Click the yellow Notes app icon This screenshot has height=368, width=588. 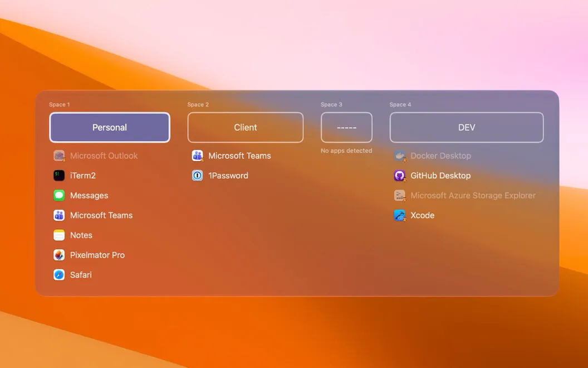[59, 235]
